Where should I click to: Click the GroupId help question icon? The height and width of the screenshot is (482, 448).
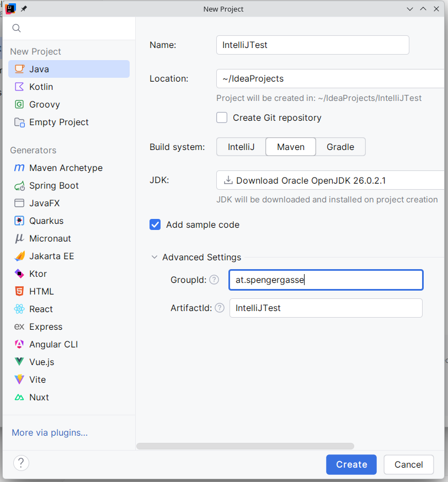click(214, 280)
